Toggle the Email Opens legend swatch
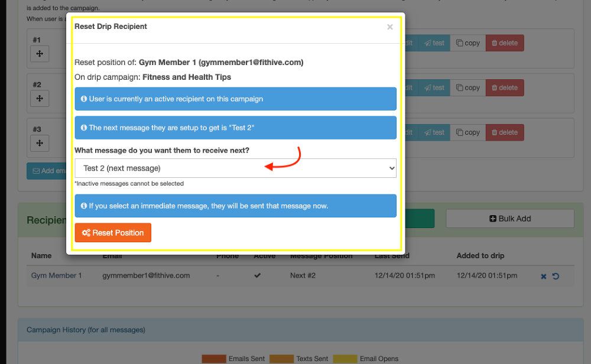Viewport: 591px width, 364px height. (x=345, y=359)
